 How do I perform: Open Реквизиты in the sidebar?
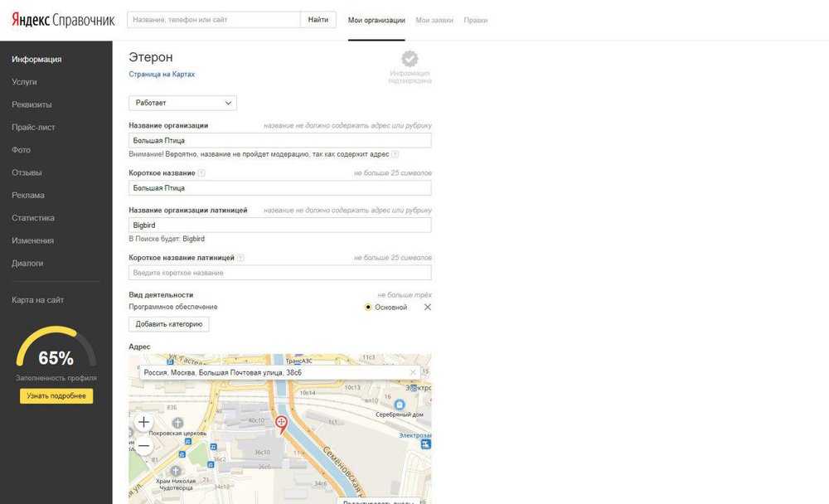click(x=32, y=104)
